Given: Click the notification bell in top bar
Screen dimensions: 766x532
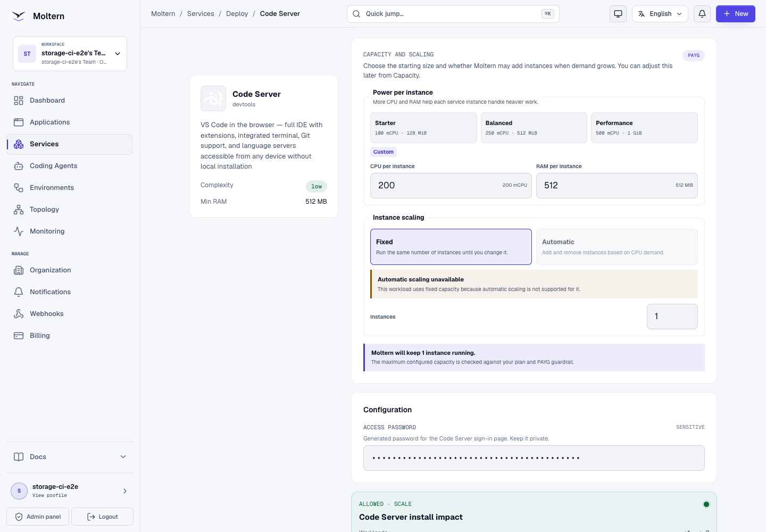Looking at the screenshot, I should tap(702, 14).
